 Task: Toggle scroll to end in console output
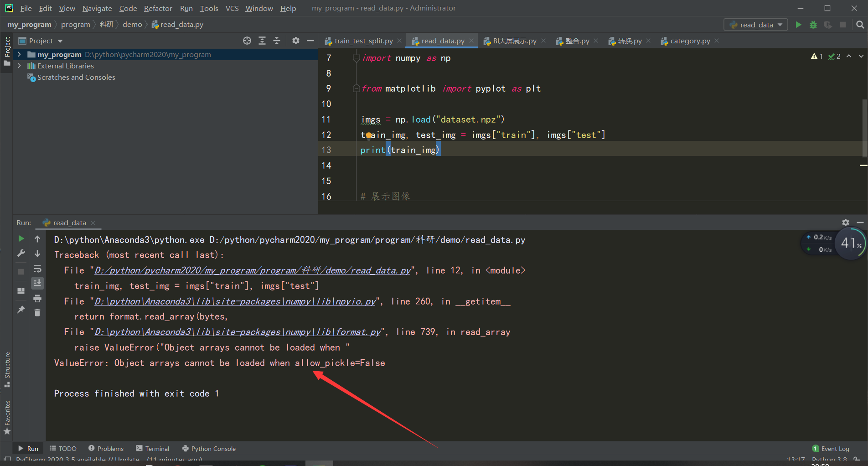(37, 283)
